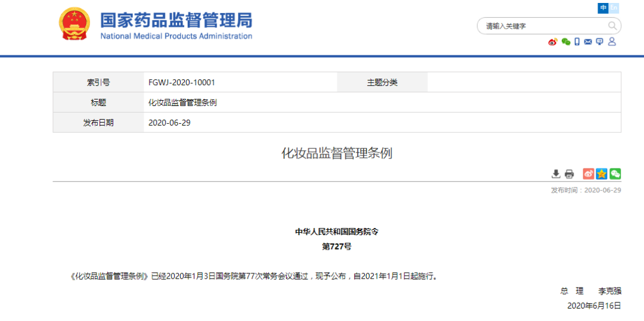Share to QQ Zone via yellow star icon
The width and height of the screenshot is (644, 321).
(602, 174)
